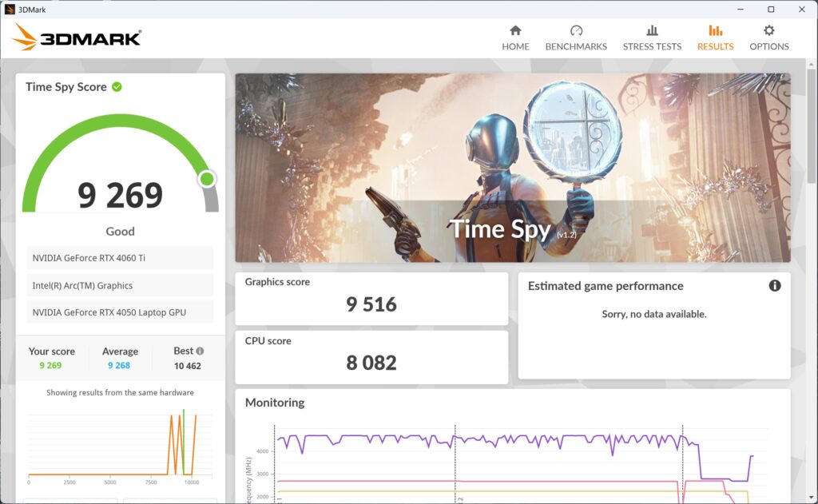Click the Estimated game performance info icon
Viewport: 818px width, 504px height.
click(774, 286)
